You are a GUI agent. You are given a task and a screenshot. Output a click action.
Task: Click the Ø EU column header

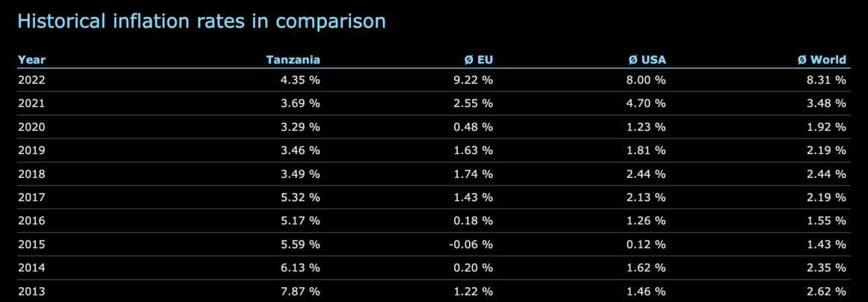[x=478, y=60]
